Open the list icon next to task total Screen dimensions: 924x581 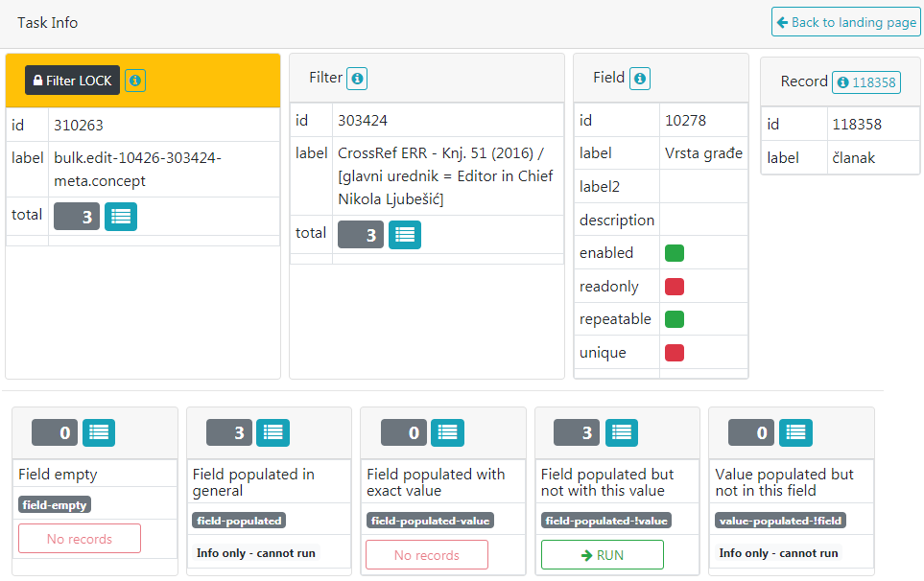121,216
